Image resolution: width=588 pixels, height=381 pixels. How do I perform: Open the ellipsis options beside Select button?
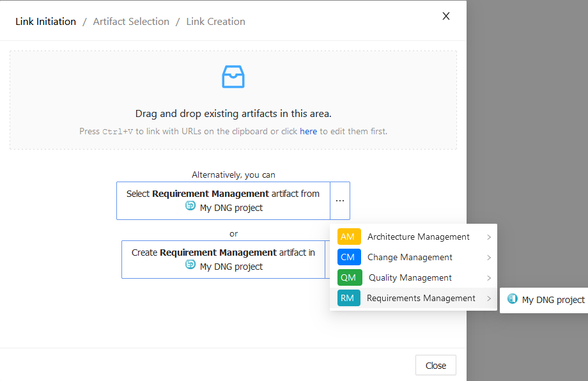[x=340, y=201]
